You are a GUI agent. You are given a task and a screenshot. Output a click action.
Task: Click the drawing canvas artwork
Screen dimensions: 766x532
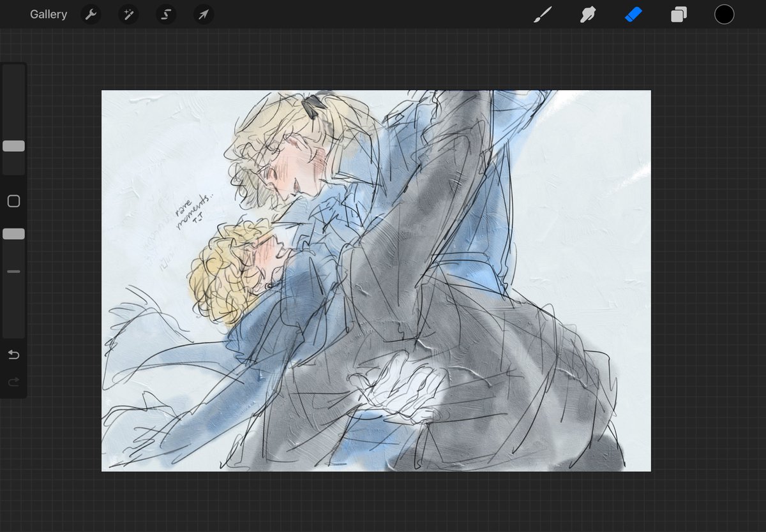coord(376,281)
